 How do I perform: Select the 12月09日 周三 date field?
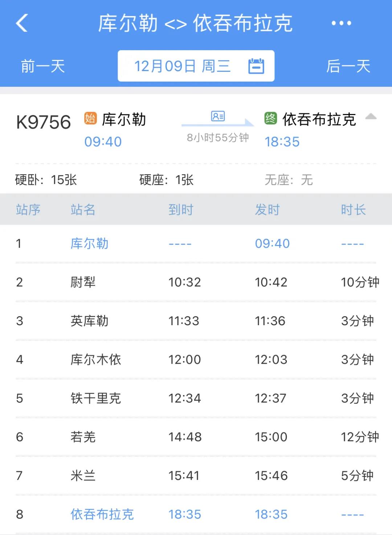[182, 66]
